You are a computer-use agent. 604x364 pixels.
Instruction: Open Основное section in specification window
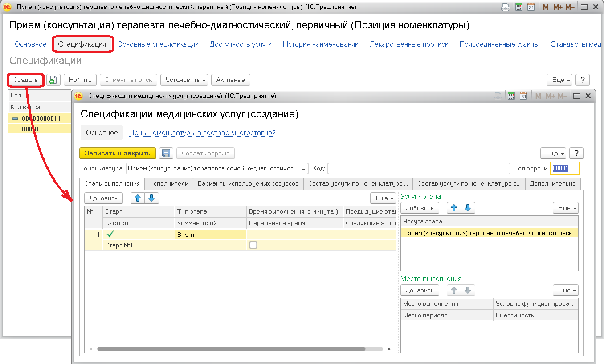(102, 133)
